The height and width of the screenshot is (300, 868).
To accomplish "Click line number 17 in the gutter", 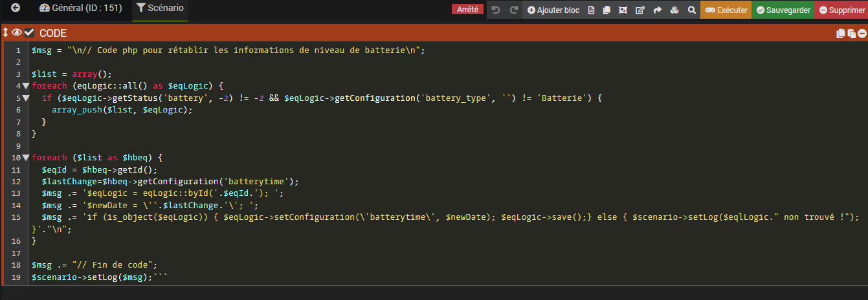I will [16, 253].
